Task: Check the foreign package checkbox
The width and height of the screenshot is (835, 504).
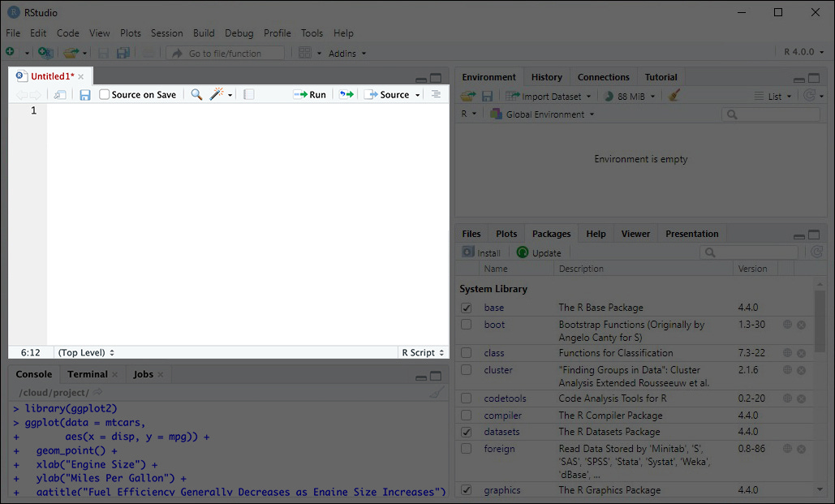Action: point(467,449)
